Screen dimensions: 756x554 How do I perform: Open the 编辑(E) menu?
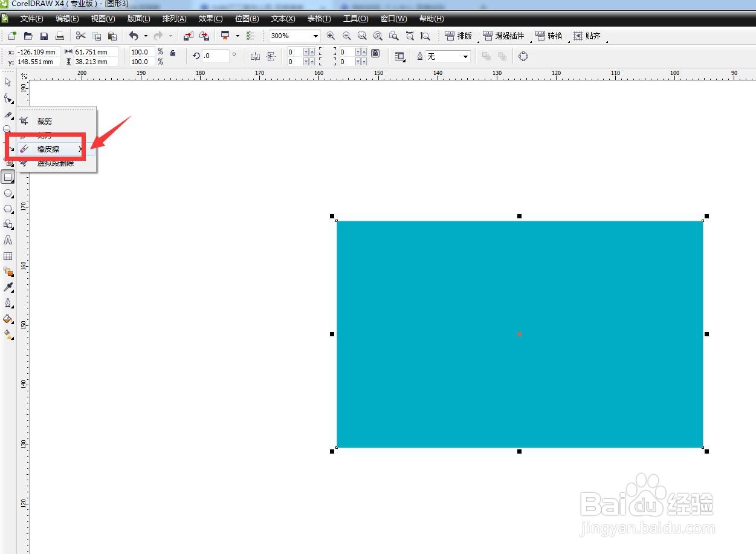pos(67,19)
